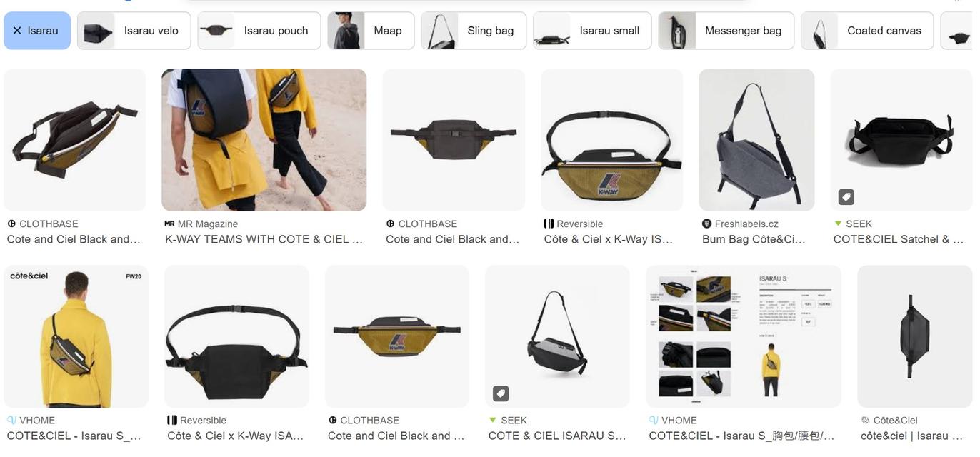Click the CLOTHBASE source favicon in first result
The image size is (980, 457).
click(11, 224)
